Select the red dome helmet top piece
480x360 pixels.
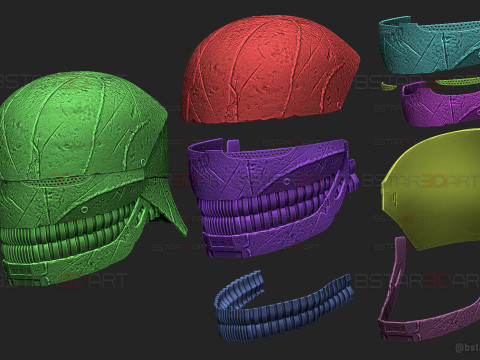270,68
